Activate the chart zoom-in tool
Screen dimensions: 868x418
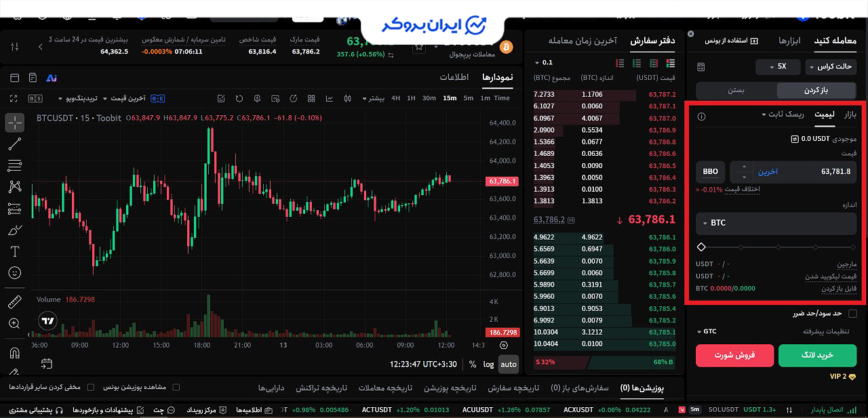[15, 324]
